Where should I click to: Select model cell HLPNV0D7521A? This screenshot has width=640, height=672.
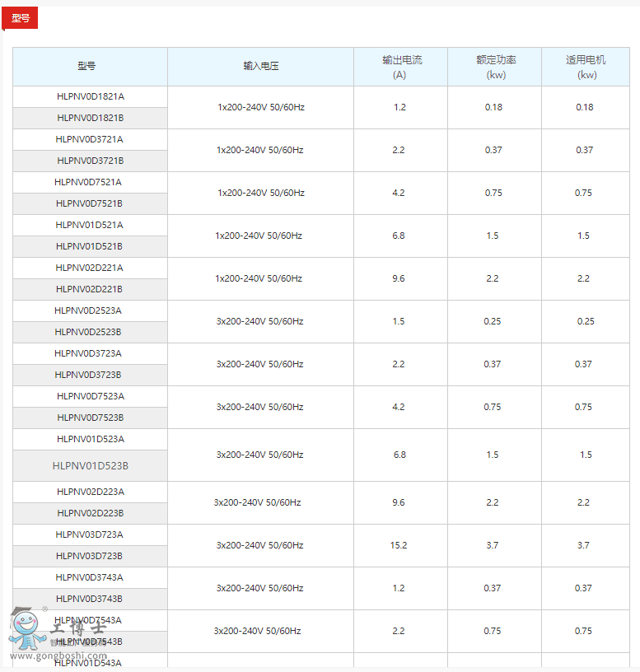tap(89, 182)
